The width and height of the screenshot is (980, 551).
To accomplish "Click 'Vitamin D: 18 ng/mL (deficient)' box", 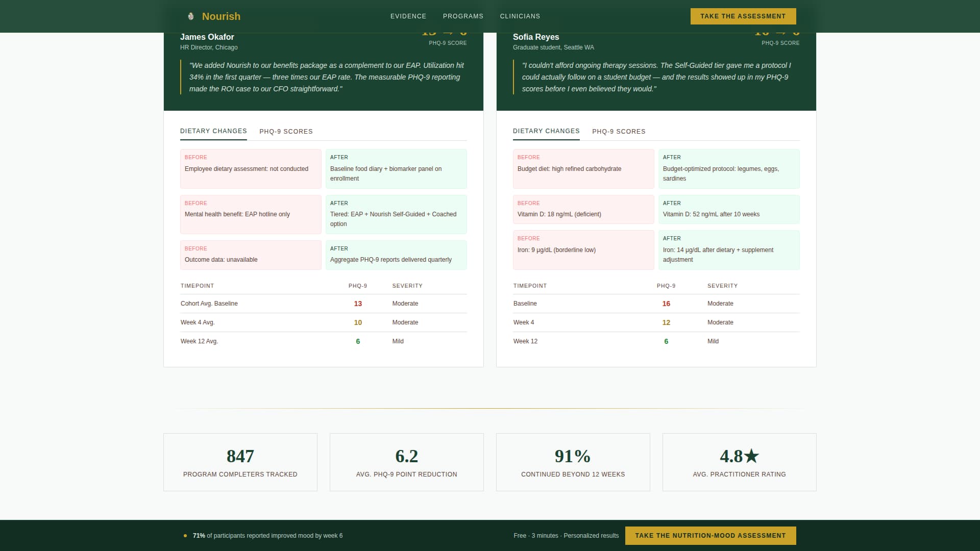I will point(583,209).
